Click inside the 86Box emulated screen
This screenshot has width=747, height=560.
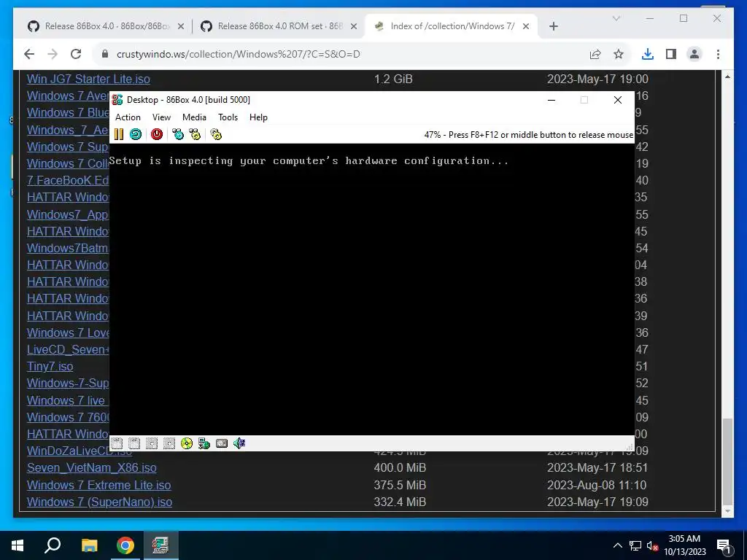point(371,289)
